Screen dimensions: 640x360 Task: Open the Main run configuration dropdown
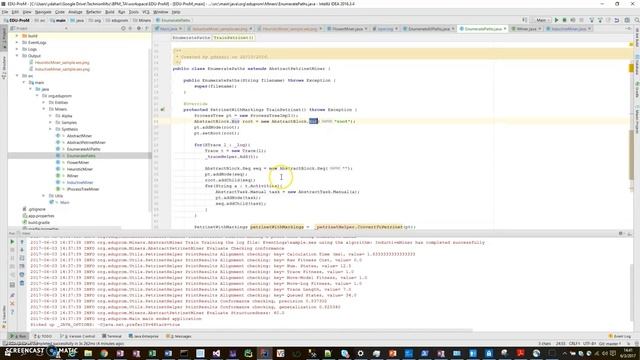tap(542, 20)
